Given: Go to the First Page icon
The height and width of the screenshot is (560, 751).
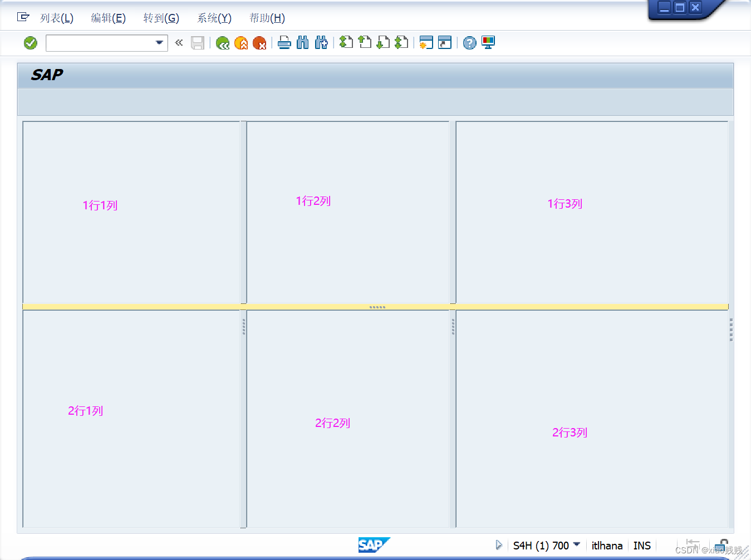Looking at the screenshot, I should pyautogui.click(x=346, y=42).
